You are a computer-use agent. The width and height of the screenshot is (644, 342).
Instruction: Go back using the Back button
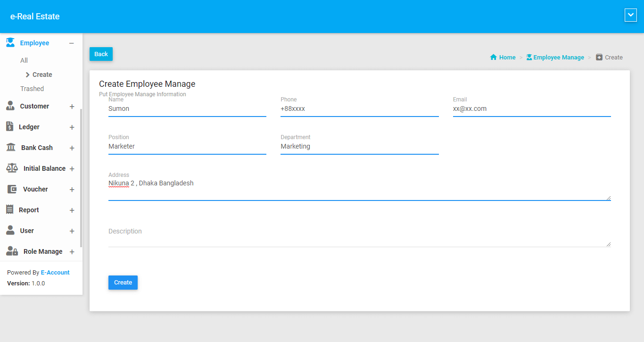point(101,54)
